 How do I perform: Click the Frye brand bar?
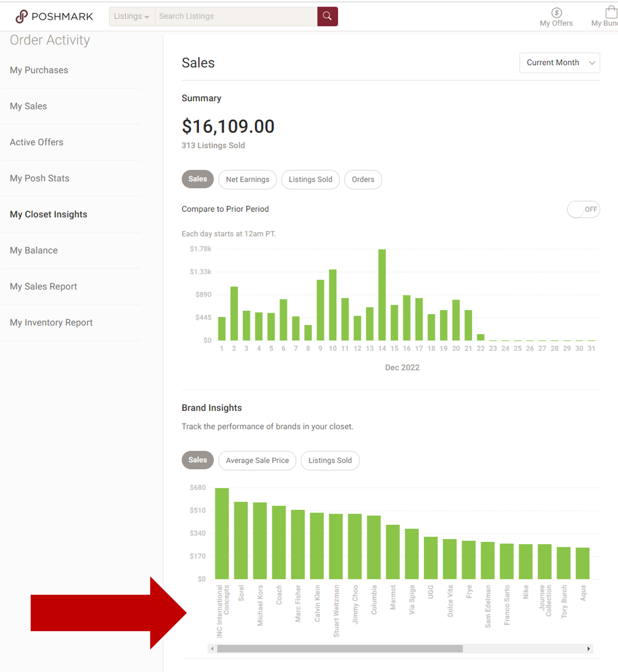tap(468, 560)
